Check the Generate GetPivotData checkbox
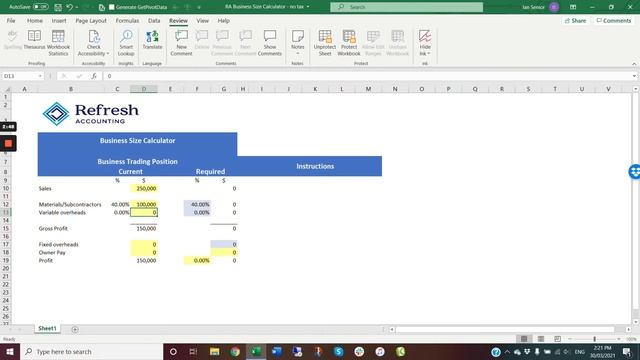 [x=111, y=7]
